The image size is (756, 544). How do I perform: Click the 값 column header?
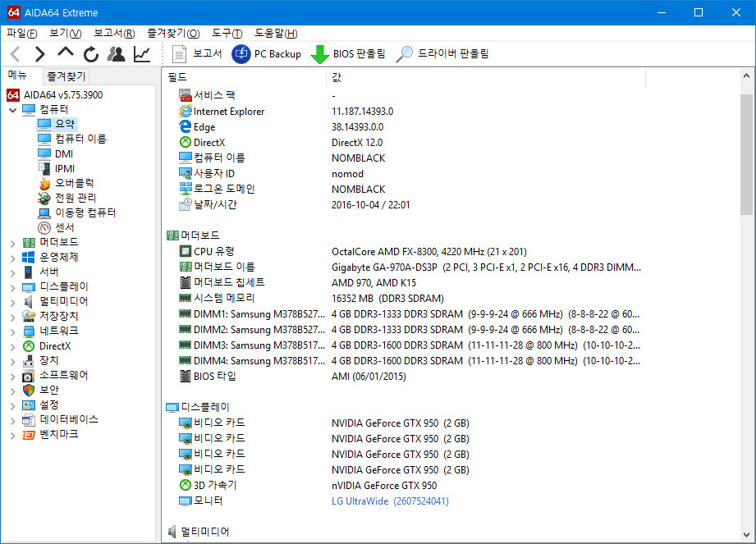(486, 77)
